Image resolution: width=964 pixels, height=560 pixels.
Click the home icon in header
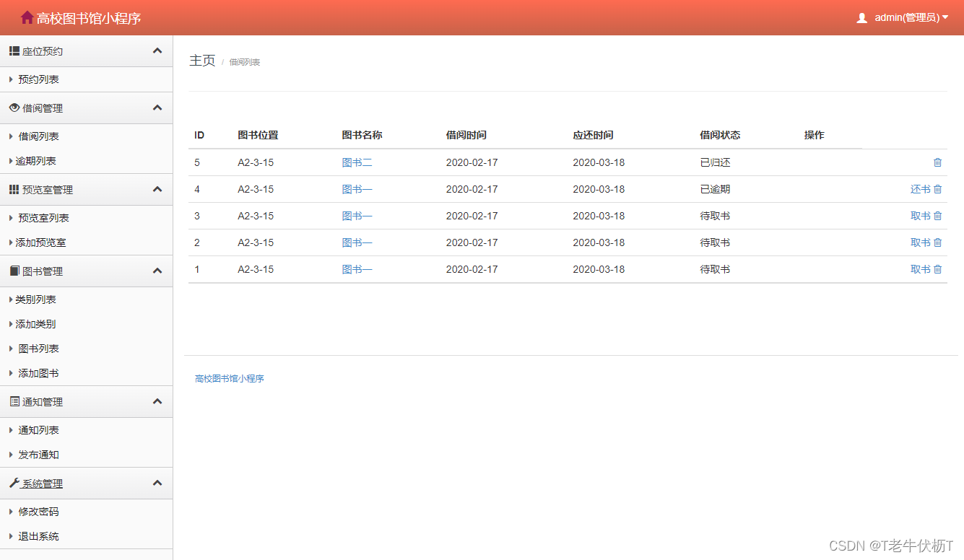[27, 17]
